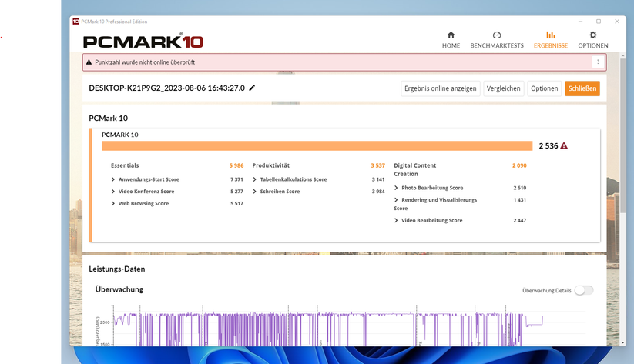
Task: Click the Vergleichen button
Action: [504, 88]
